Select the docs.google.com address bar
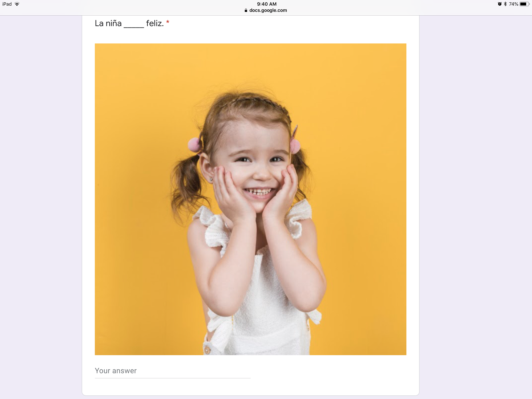Screen dimensions: 532x399 click(x=266, y=10)
